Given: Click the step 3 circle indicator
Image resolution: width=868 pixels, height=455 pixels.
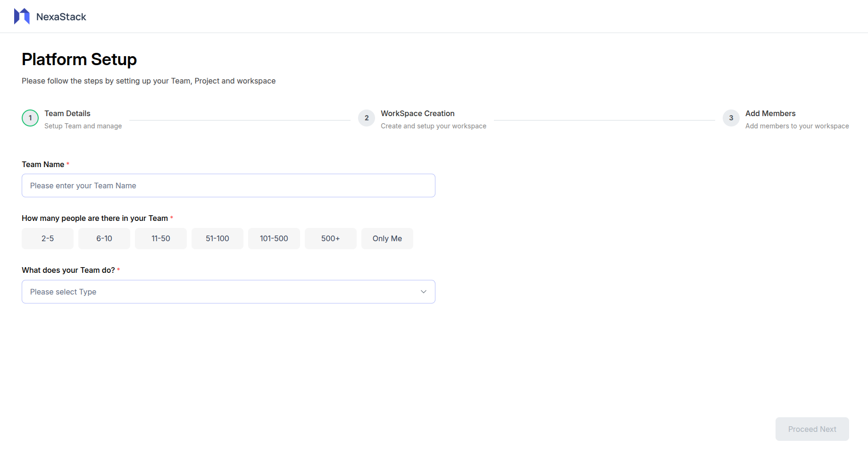Looking at the screenshot, I should coord(731,118).
